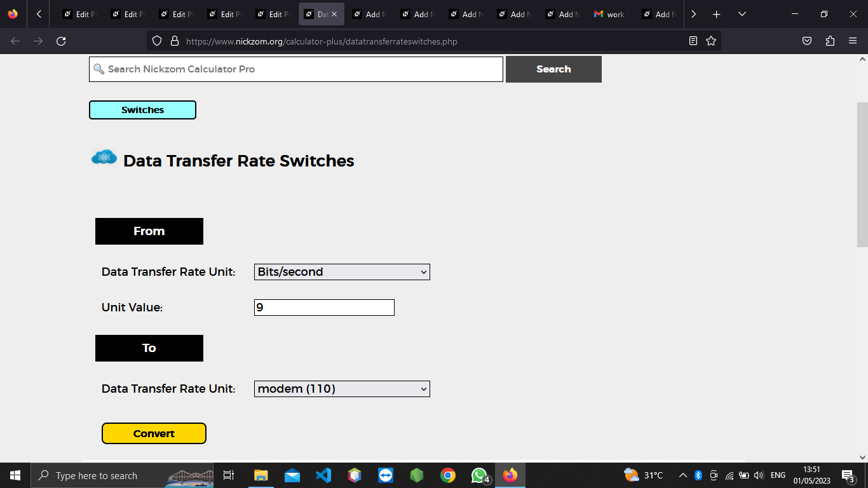Open the Firefox hamburger application menu
This screenshot has width=868, height=488.
tap(853, 41)
